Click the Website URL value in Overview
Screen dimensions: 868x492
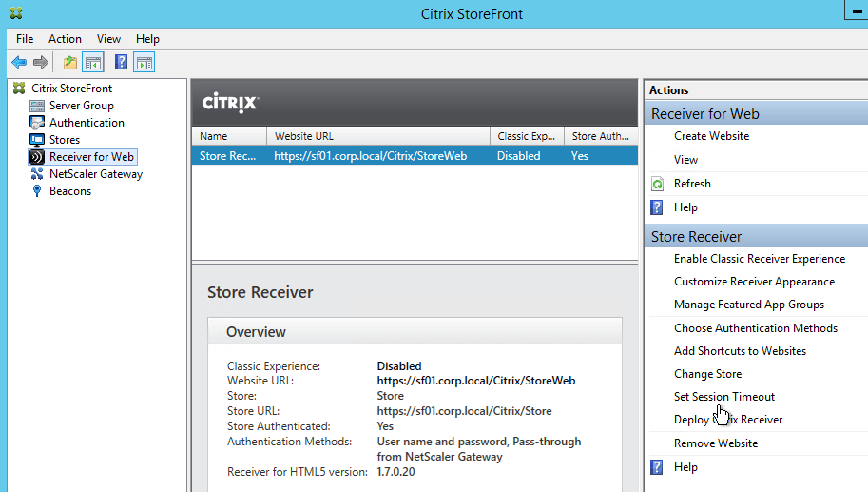(x=476, y=381)
